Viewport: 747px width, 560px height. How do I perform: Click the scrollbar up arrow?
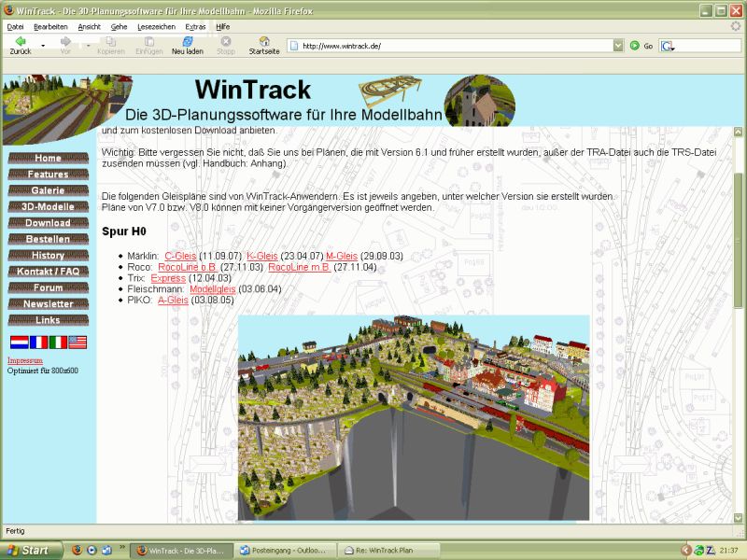pos(738,132)
